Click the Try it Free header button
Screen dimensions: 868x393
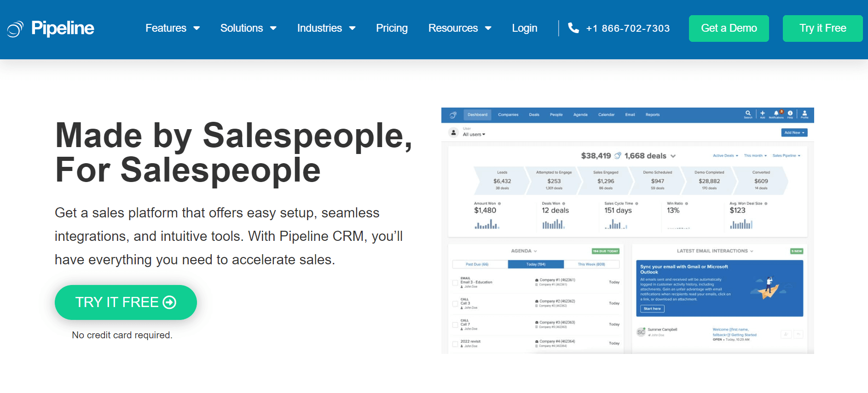[822, 28]
